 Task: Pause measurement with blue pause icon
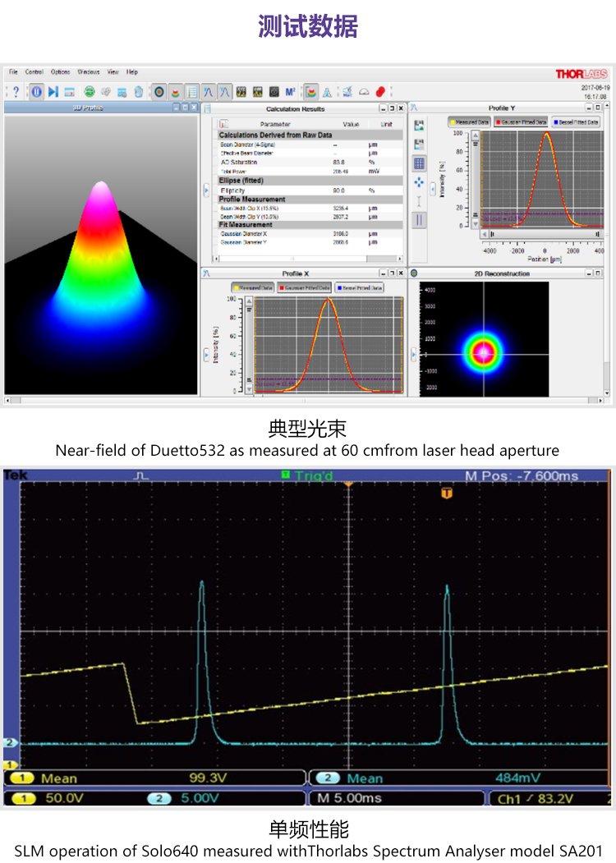tap(36, 92)
